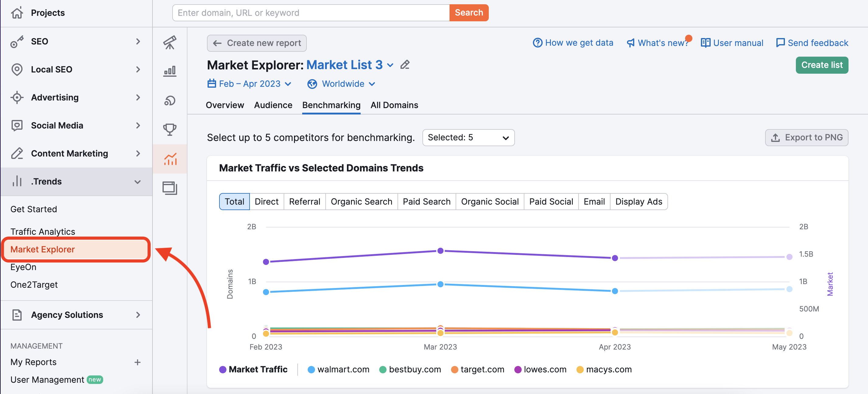Click the telescope icon in the mini sidebar

click(170, 42)
